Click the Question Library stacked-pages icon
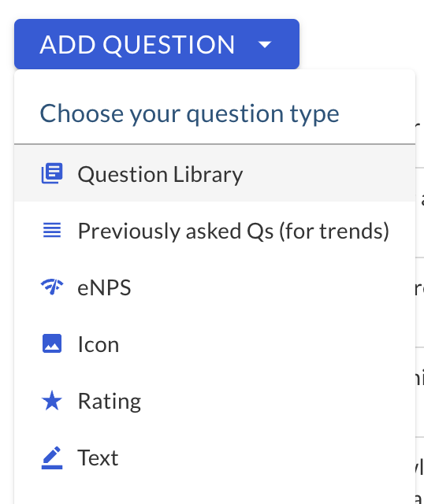Viewport: 424px width, 504px height. (x=52, y=173)
